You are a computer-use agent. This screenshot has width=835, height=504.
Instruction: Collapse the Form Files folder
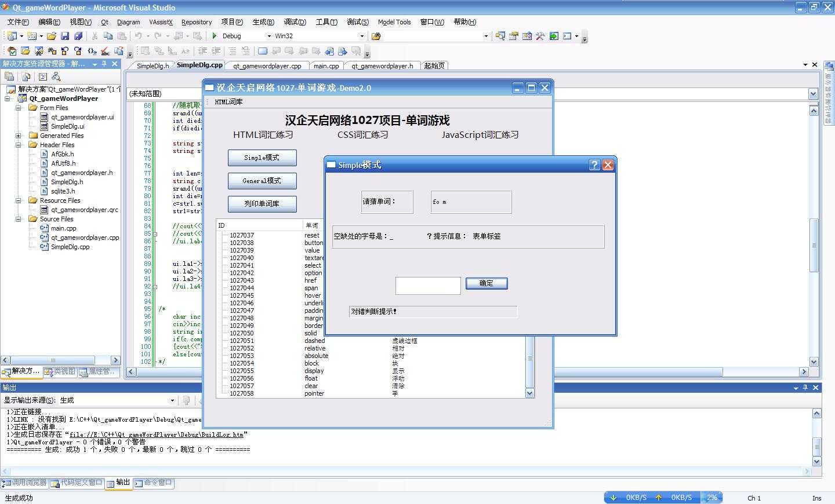coord(19,108)
